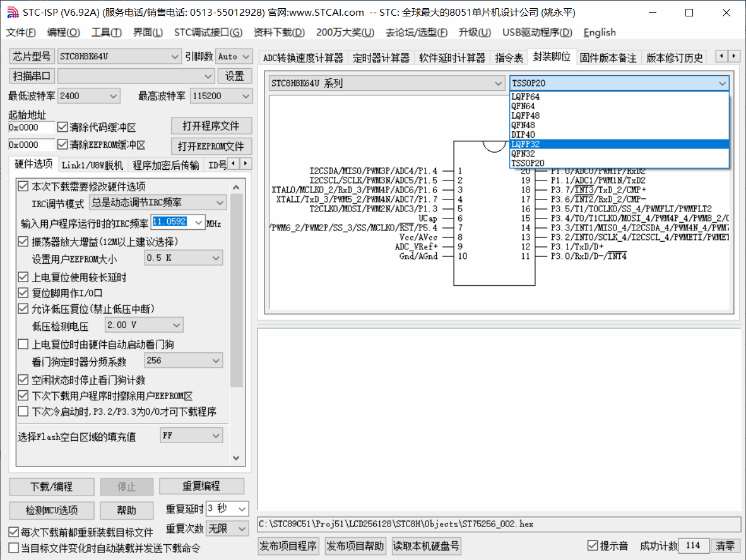Click first 起始地址 0x0000 field
Image resolution: width=746 pixels, height=560 pixels.
(31, 127)
